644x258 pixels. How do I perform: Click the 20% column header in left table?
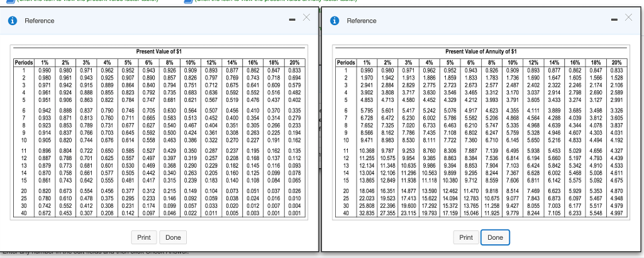[x=294, y=63]
